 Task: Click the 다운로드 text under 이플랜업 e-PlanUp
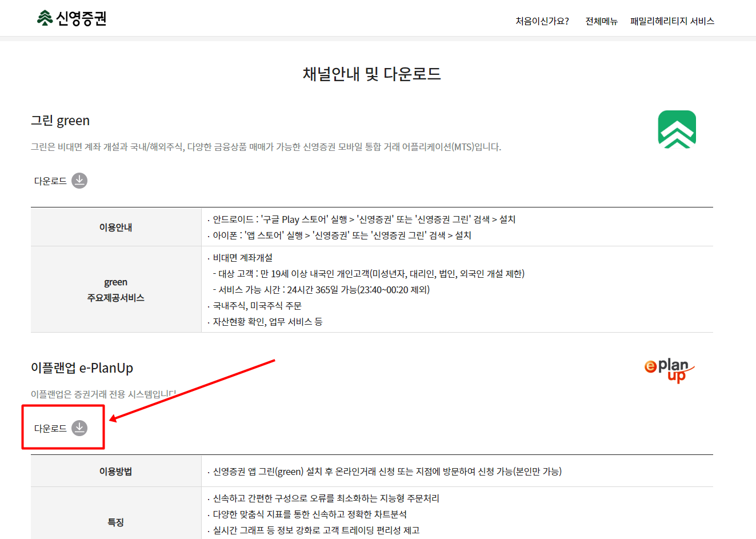coord(50,428)
